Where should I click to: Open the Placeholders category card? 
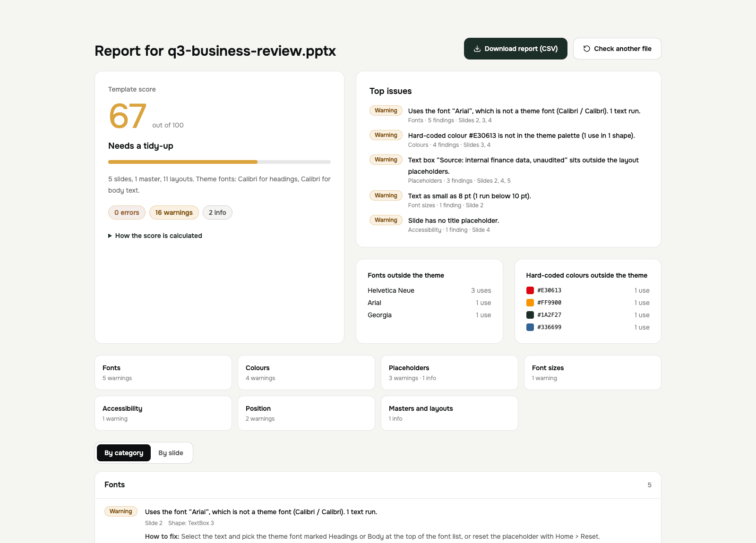[449, 373]
